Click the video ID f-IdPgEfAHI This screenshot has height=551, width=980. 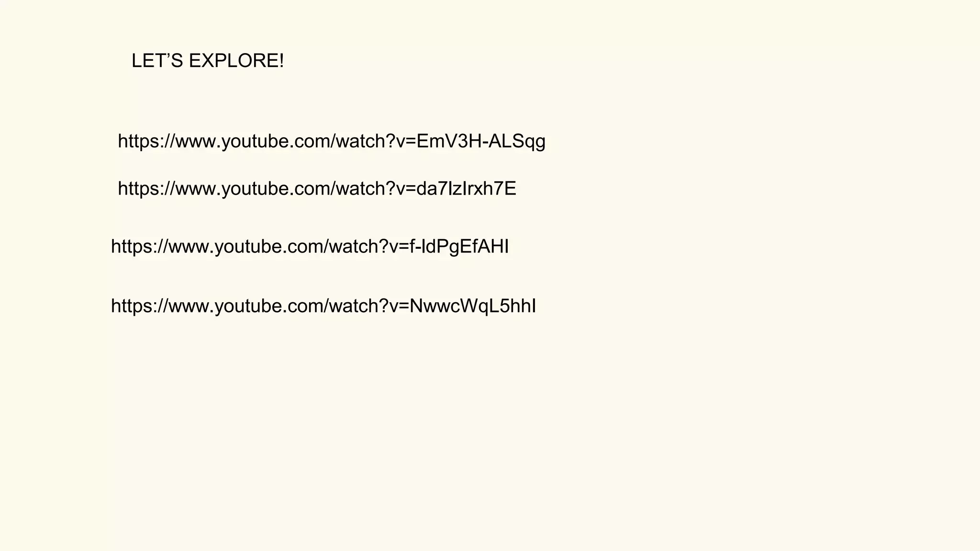(459, 247)
